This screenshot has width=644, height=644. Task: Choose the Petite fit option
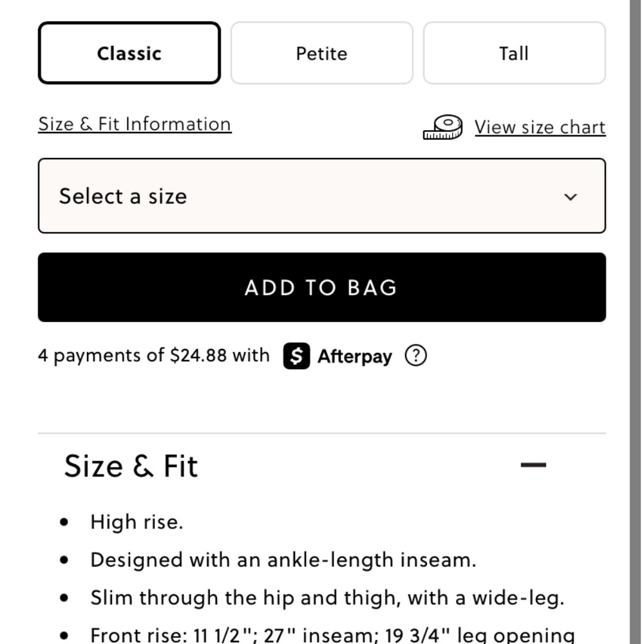pos(321,53)
